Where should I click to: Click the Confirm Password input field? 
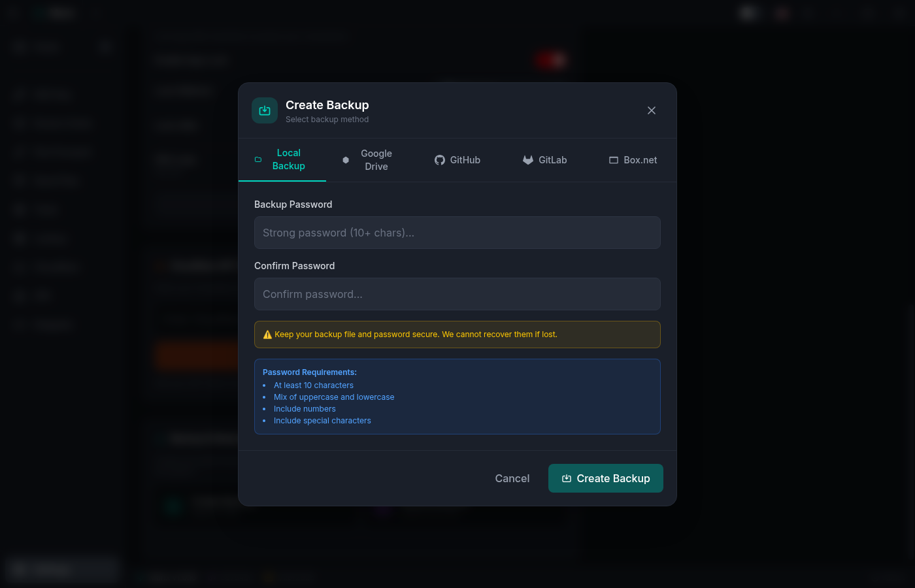coord(457,294)
